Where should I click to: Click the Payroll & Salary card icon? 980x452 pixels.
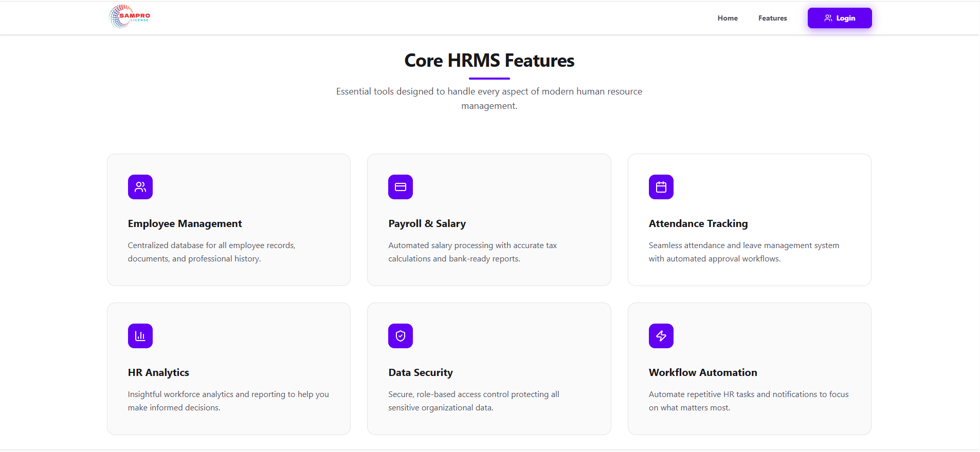pyautogui.click(x=401, y=187)
